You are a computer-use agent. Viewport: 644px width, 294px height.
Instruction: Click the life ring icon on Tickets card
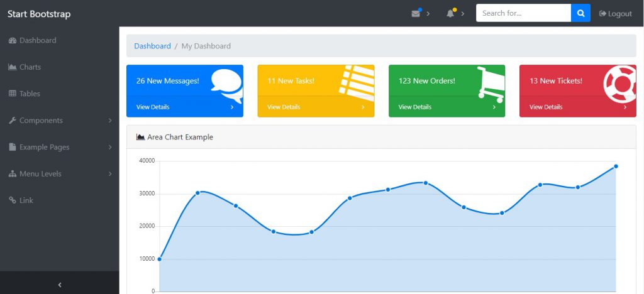pos(619,84)
